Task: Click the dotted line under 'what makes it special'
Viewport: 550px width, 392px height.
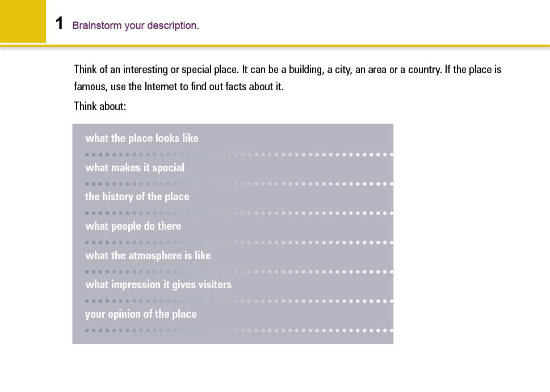Action: tap(238, 184)
